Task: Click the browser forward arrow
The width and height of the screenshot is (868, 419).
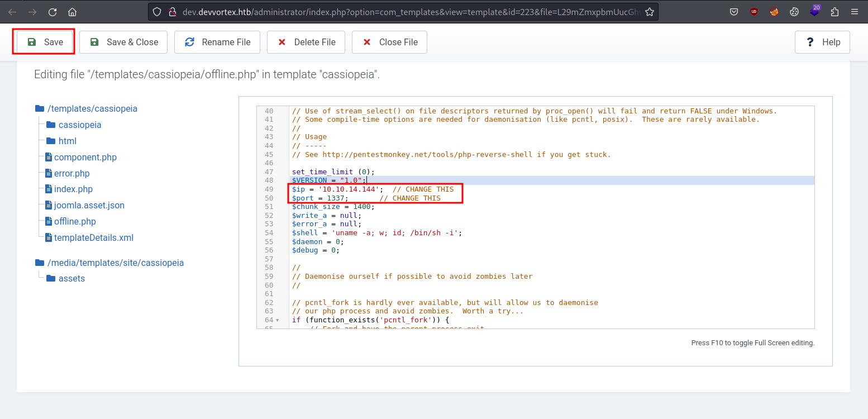Action: [32, 12]
